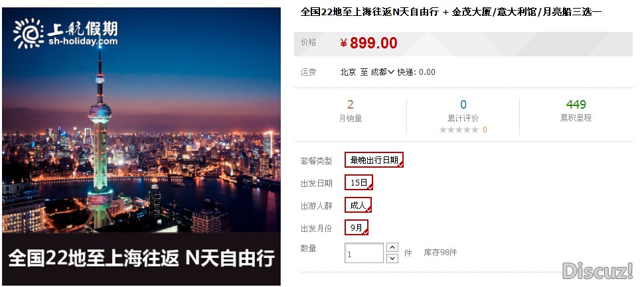Select the 成人 traveler group option
Screen dimensions: 644x287
pos(358,205)
